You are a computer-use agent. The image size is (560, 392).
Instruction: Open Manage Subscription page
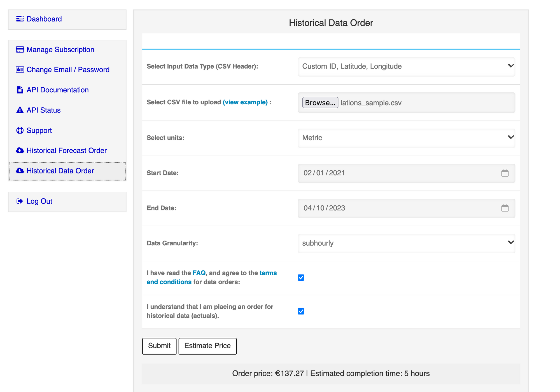click(x=60, y=50)
